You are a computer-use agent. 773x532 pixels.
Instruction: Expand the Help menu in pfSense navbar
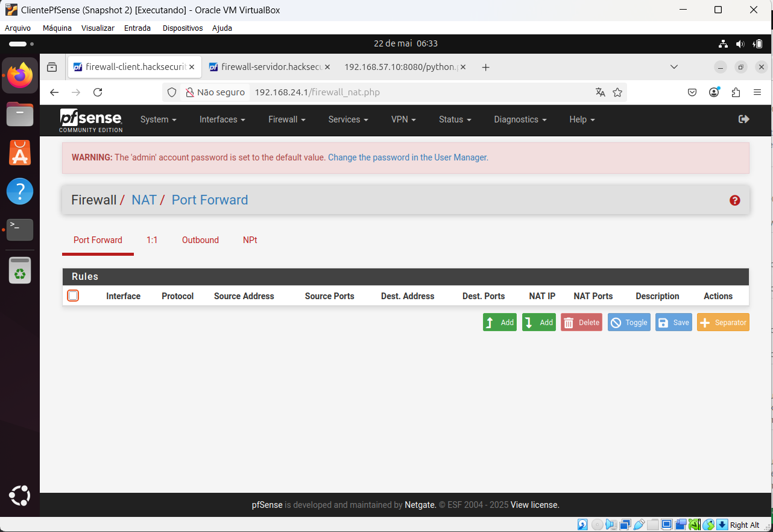tap(582, 119)
